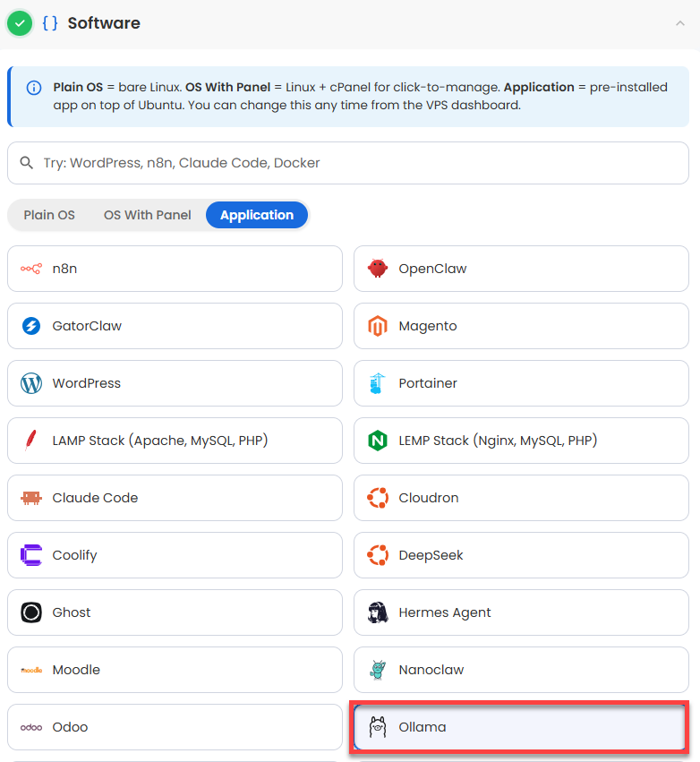The width and height of the screenshot is (700, 762).
Task: Collapse the Software section chevron
Action: coord(680,23)
